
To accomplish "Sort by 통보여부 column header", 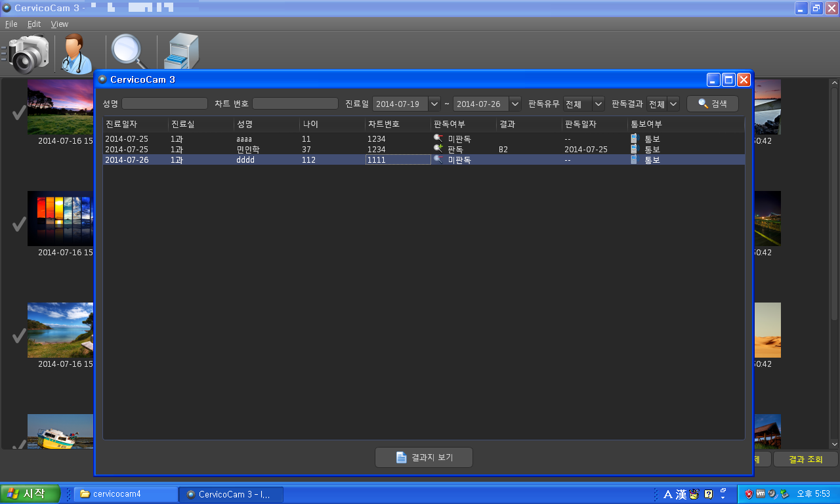I will [686, 124].
